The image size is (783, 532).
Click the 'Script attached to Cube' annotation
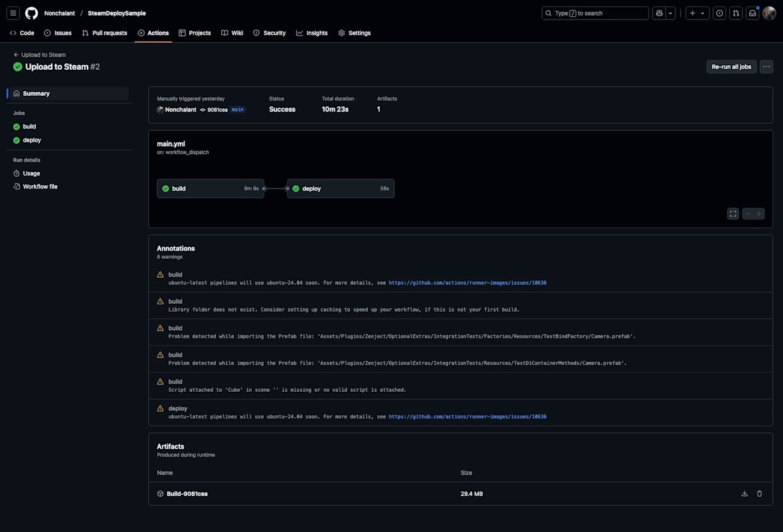287,390
